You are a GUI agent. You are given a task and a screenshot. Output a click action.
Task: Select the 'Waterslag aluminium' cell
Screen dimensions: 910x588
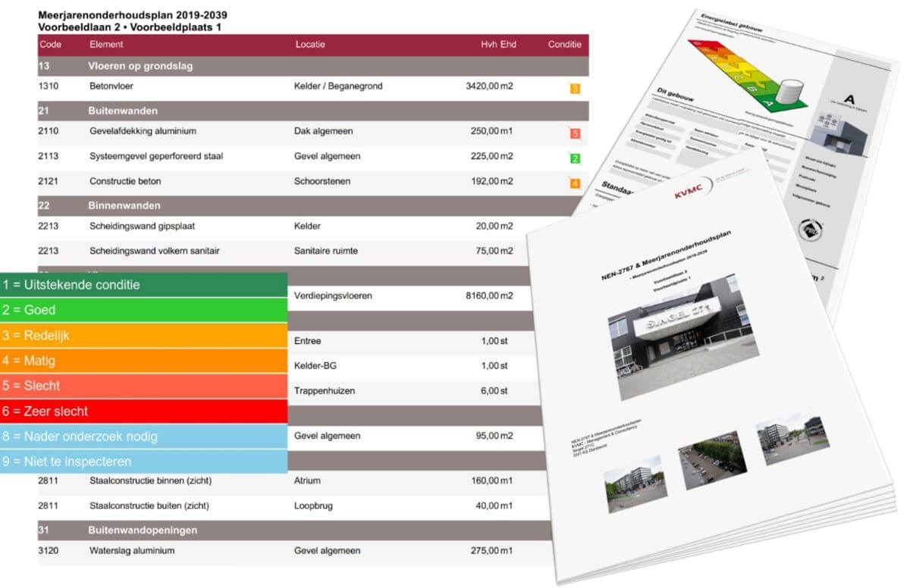(132, 551)
